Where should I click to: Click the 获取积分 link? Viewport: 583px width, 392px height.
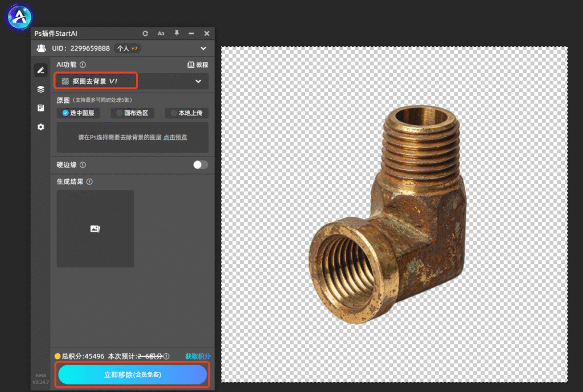pos(198,356)
